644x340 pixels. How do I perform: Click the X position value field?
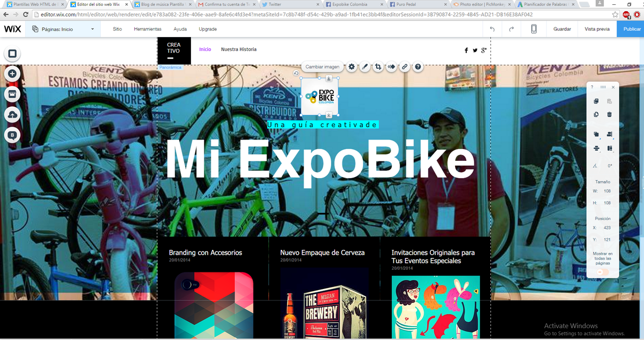608,227
